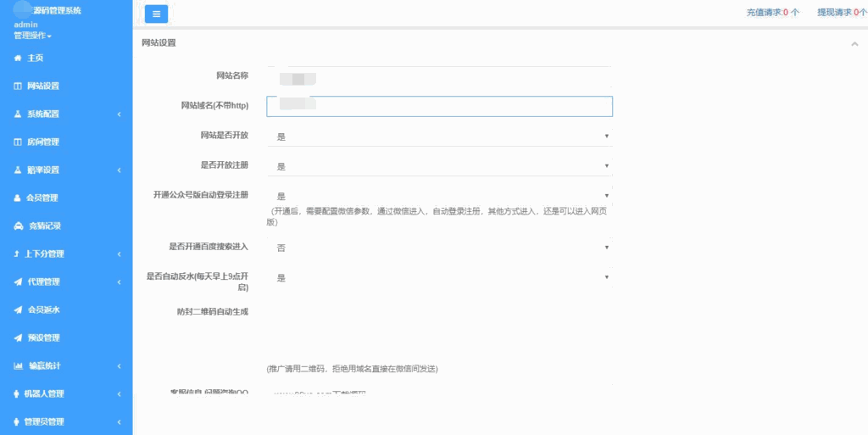Expand 赔率设置 submenu using its chevron
Image resolution: width=868 pixels, height=435 pixels.
[x=119, y=170]
